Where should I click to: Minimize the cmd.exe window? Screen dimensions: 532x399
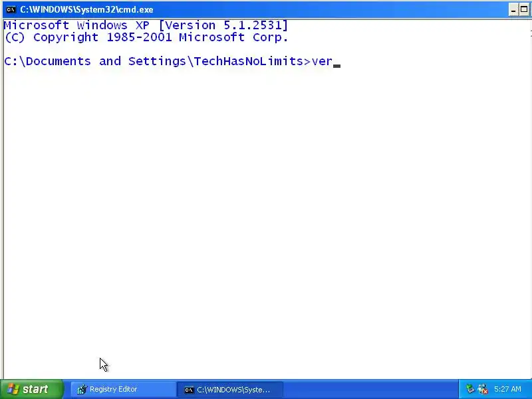[513, 10]
